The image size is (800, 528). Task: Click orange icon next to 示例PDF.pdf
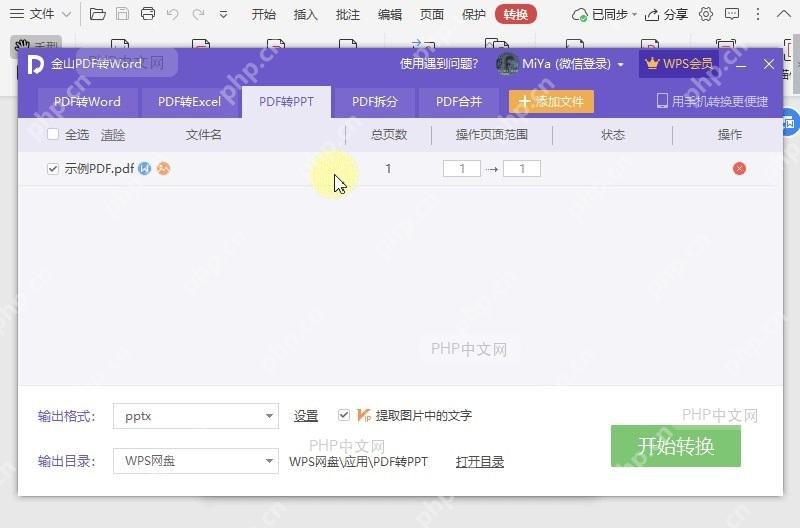tap(163, 168)
